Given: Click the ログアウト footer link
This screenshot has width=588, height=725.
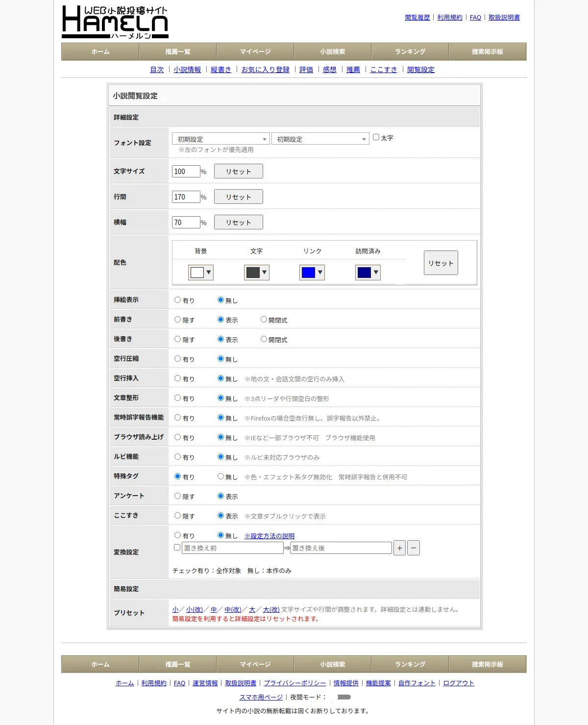Looking at the screenshot, I should 459,683.
